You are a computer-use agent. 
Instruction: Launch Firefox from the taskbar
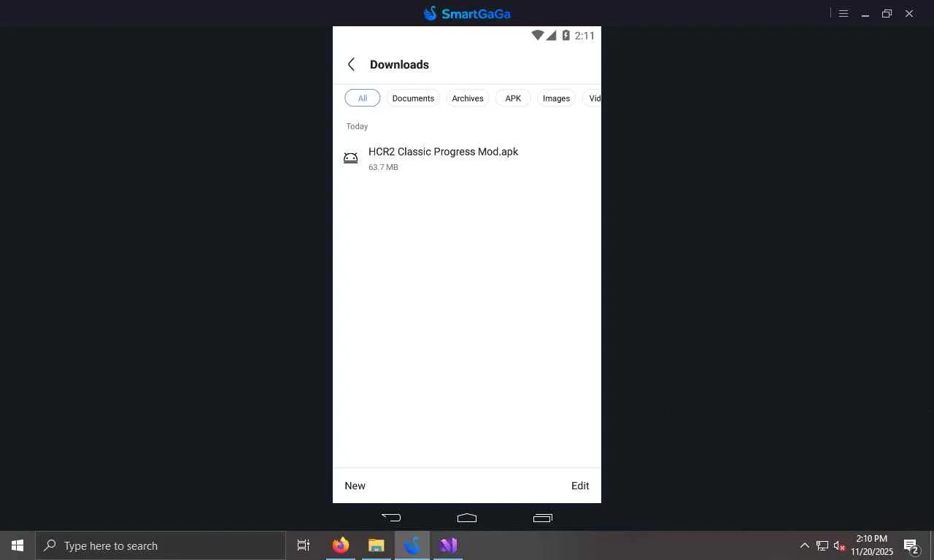click(x=341, y=545)
